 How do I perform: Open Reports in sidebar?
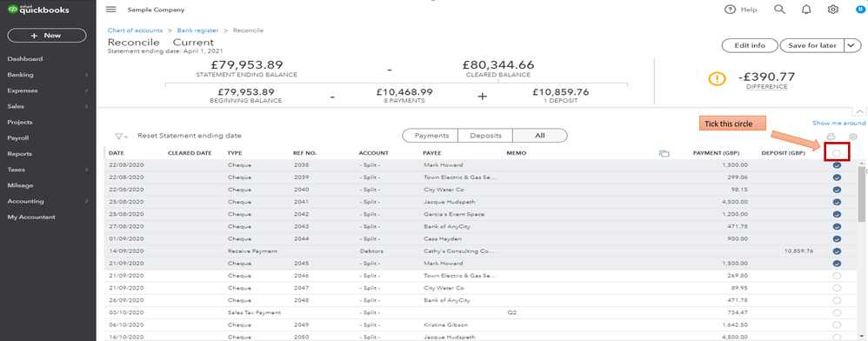[20, 154]
